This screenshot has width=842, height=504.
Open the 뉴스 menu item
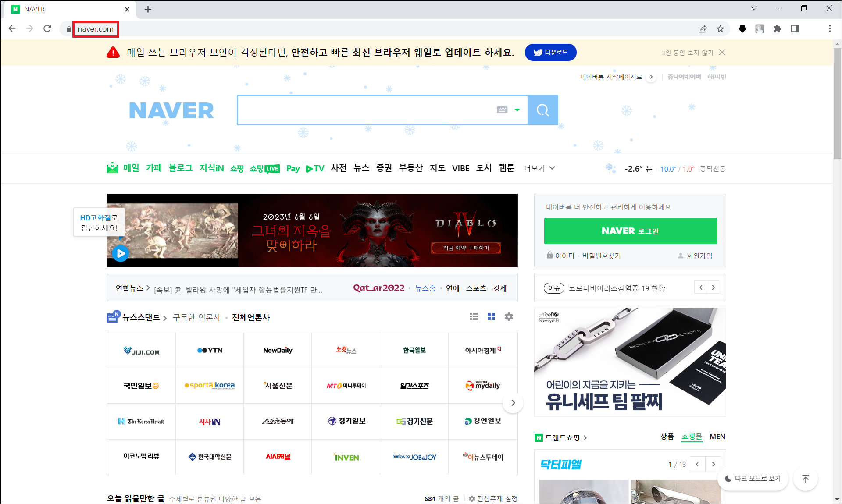(361, 168)
